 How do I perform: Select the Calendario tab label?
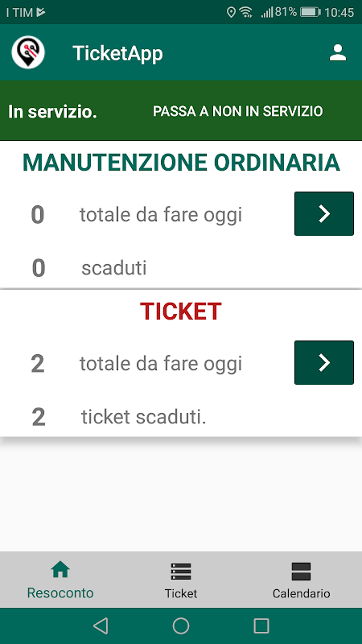point(301,593)
